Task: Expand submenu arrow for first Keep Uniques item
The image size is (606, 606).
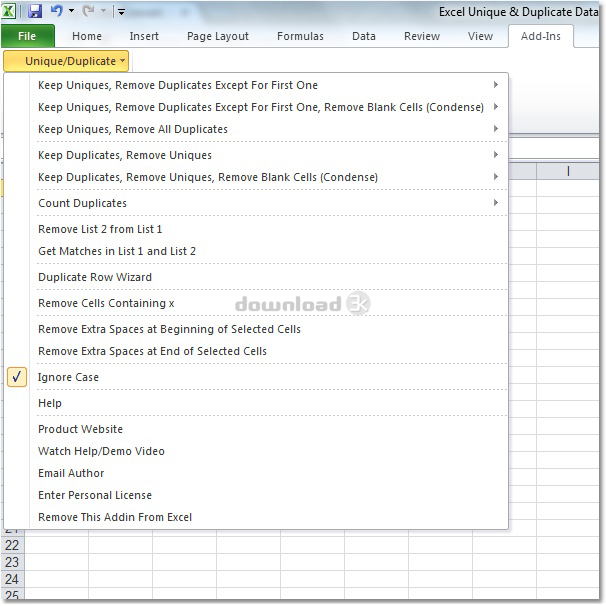Action: pos(496,85)
